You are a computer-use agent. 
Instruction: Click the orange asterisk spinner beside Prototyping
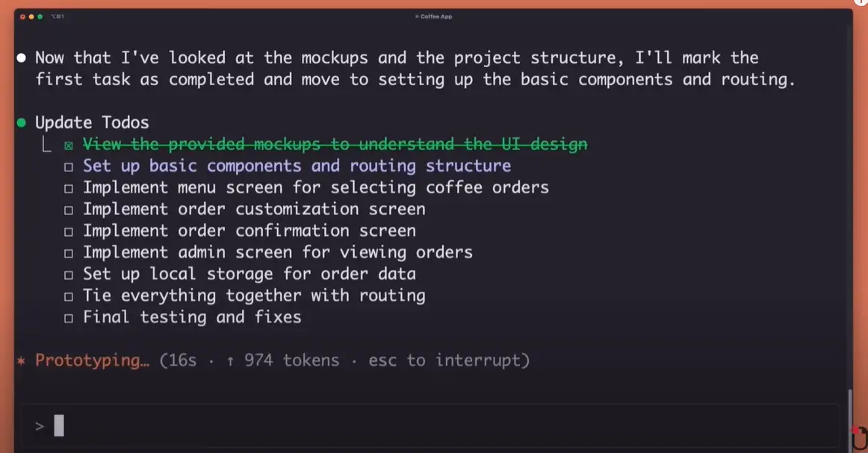click(x=22, y=361)
